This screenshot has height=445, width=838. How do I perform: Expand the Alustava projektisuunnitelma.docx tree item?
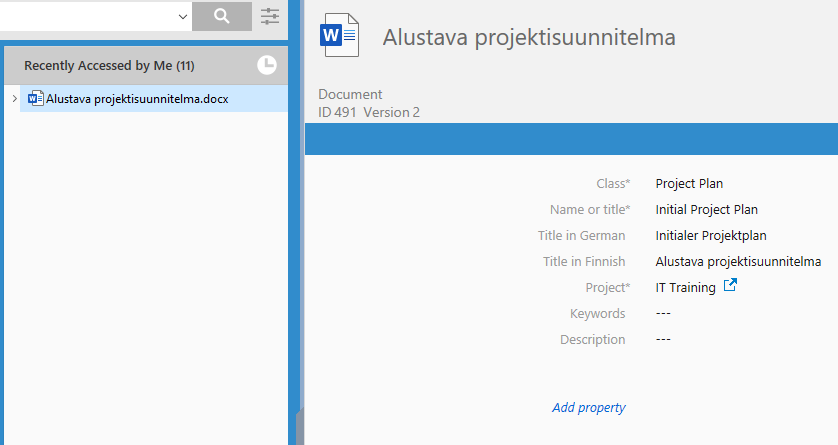coord(13,98)
